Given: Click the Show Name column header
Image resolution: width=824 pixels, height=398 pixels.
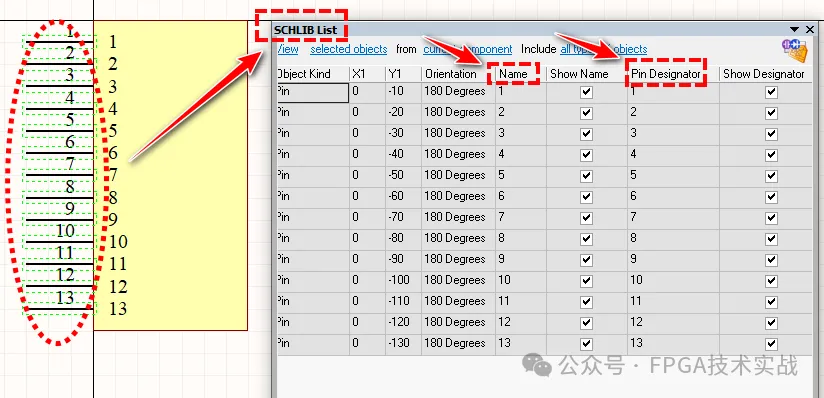Looking at the screenshot, I should click(x=587, y=74).
